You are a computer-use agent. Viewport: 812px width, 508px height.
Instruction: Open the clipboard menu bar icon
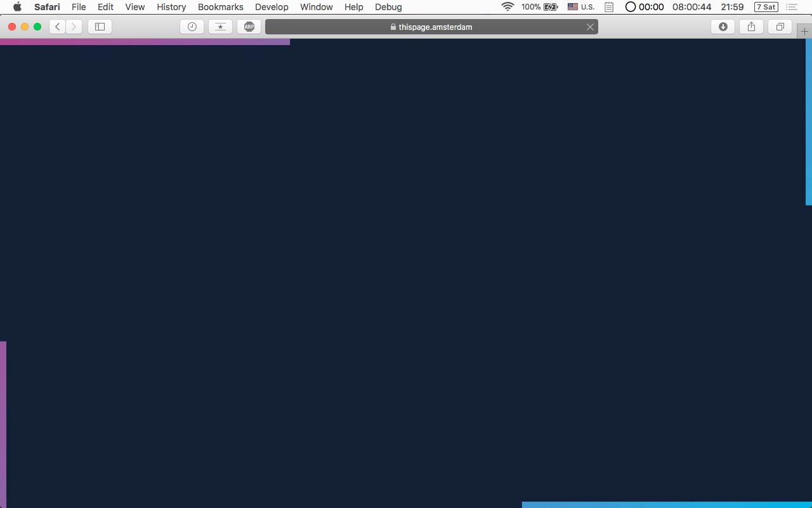(x=609, y=7)
